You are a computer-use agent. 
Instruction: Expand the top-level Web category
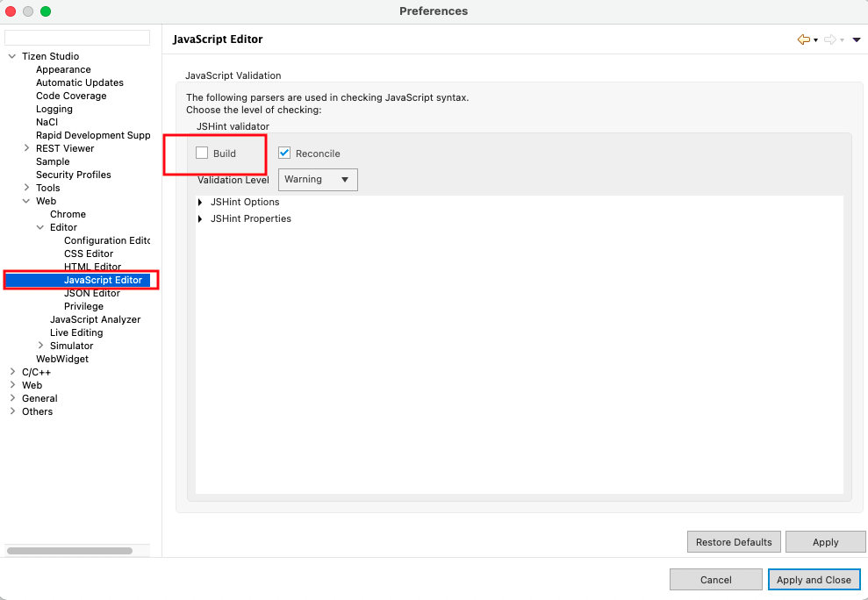(13, 385)
